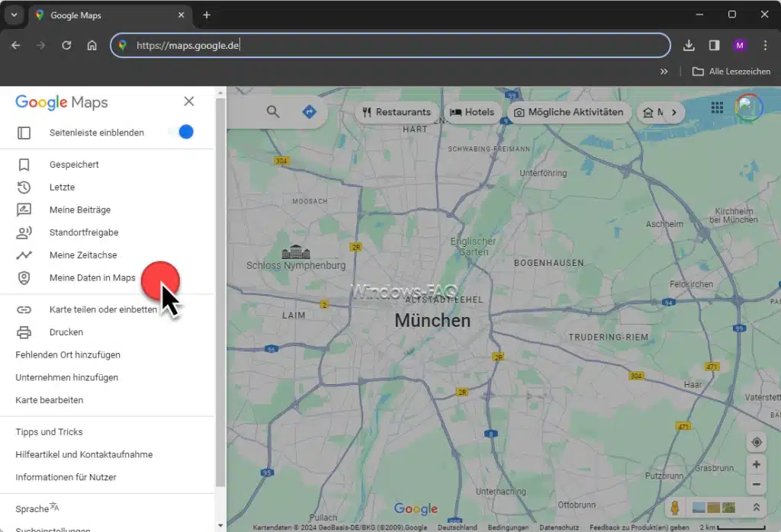Click the map imagery thumbnails strip
The width and height of the screenshot is (781, 532).
click(714, 508)
